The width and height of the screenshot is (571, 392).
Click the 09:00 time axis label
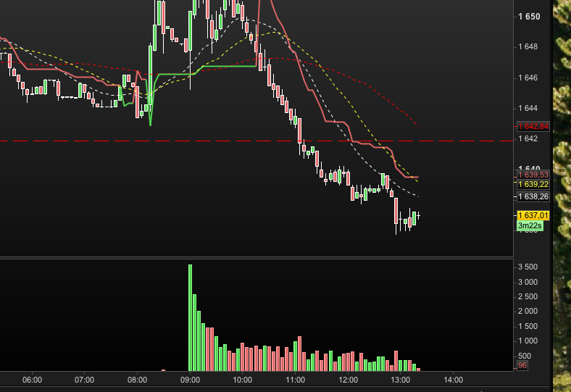pos(190,380)
